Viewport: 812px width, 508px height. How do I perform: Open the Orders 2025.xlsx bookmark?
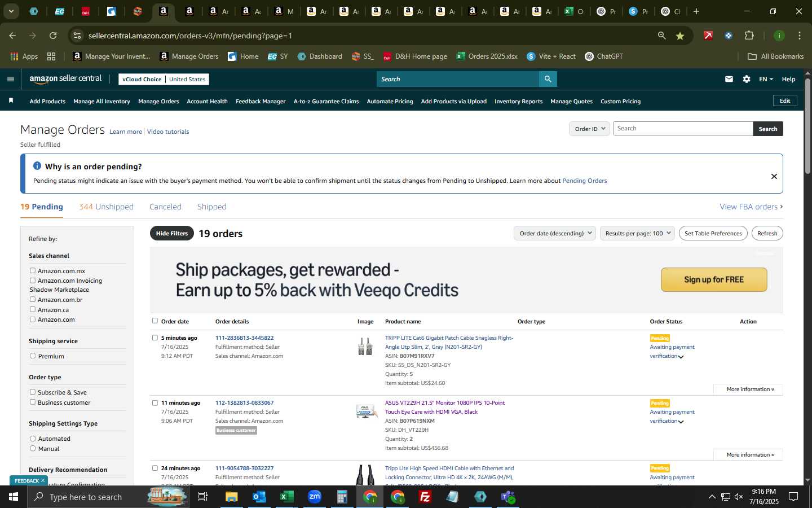[x=487, y=56]
